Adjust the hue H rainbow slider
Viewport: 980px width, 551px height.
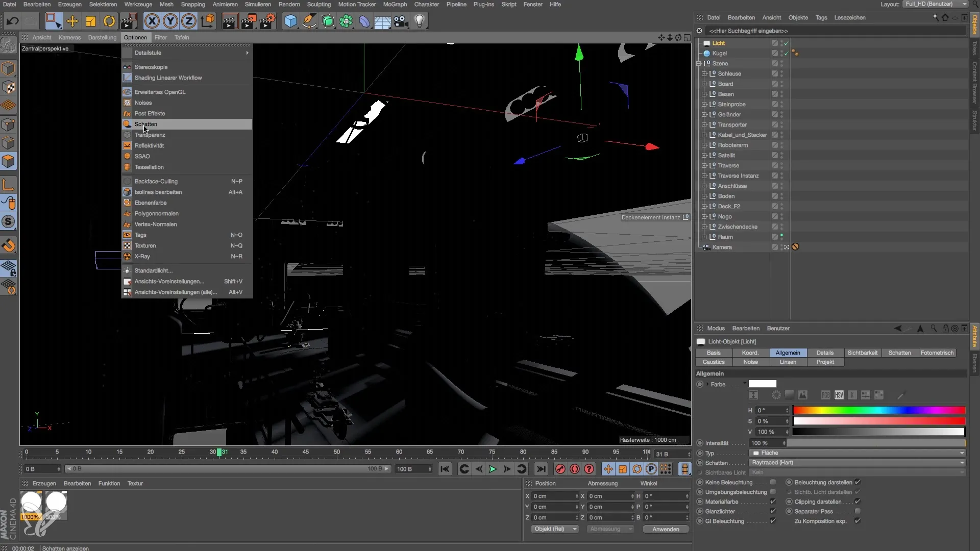click(879, 411)
